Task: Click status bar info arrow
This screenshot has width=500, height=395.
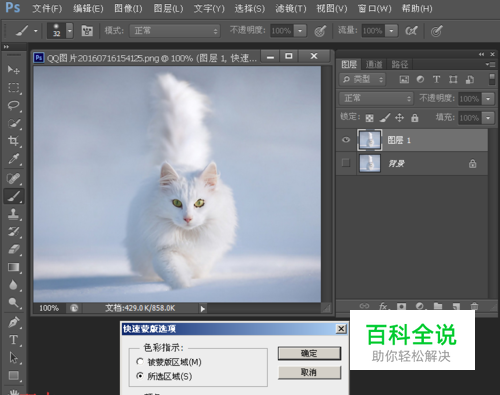Action: (x=203, y=309)
